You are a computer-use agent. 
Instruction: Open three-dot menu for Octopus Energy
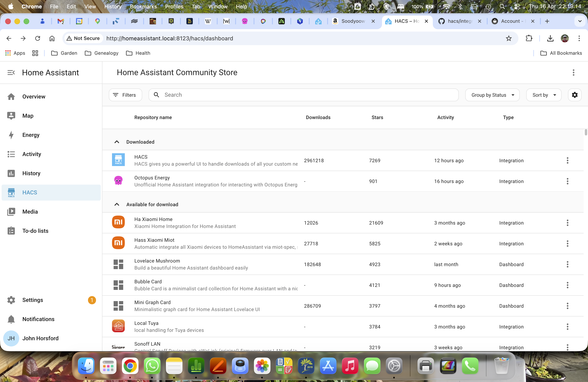pyautogui.click(x=567, y=181)
